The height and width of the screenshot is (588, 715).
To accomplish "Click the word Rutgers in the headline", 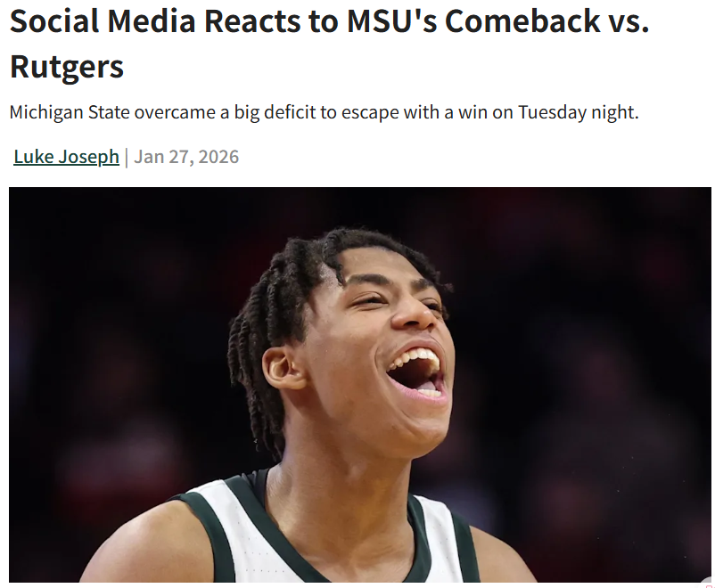I will 67,67.
